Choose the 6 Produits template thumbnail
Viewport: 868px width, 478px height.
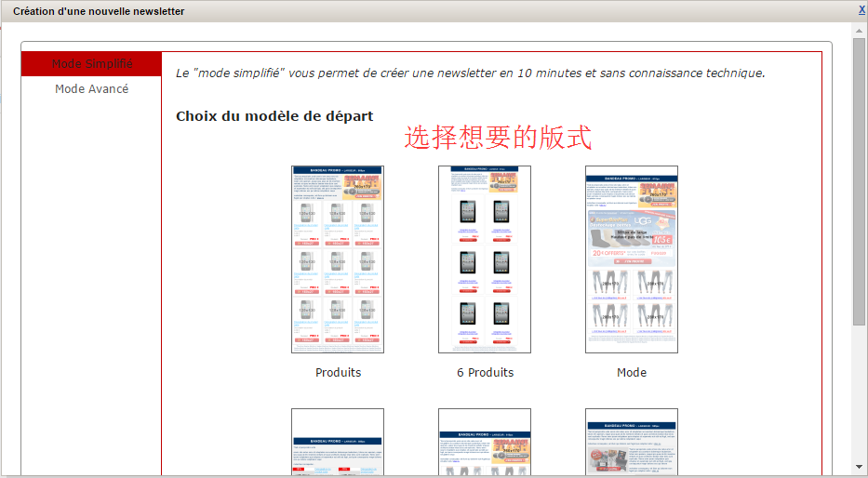click(x=485, y=259)
